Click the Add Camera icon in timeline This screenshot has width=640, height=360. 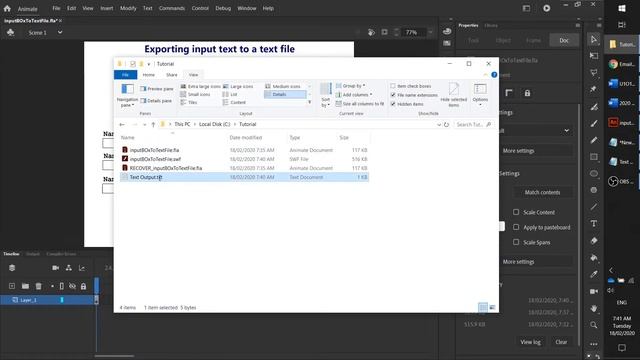pos(56,268)
